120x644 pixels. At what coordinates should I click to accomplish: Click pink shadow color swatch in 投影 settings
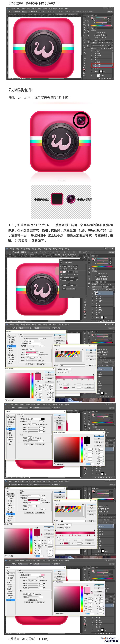[43, 575]
